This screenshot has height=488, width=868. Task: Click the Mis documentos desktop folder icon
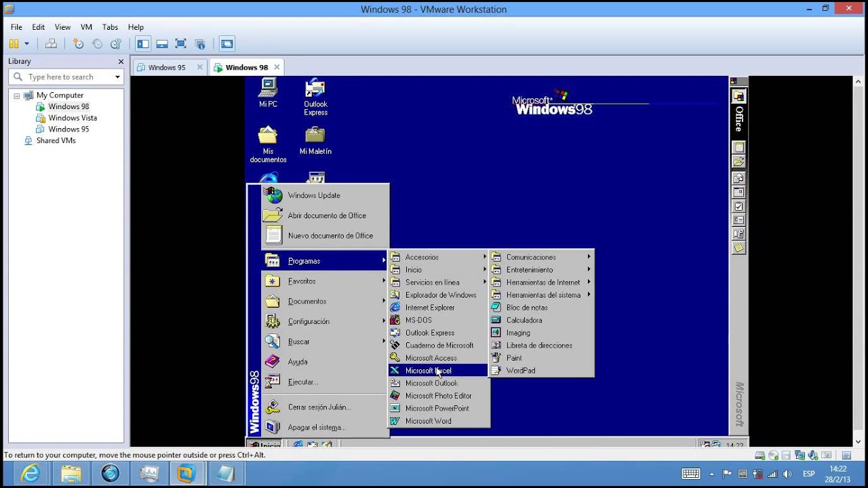tap(268, 144)
